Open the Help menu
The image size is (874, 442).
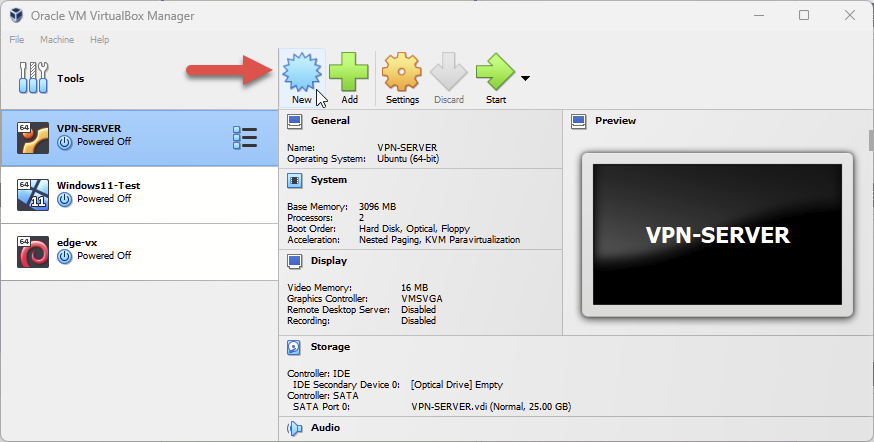(x=99, y=40)
